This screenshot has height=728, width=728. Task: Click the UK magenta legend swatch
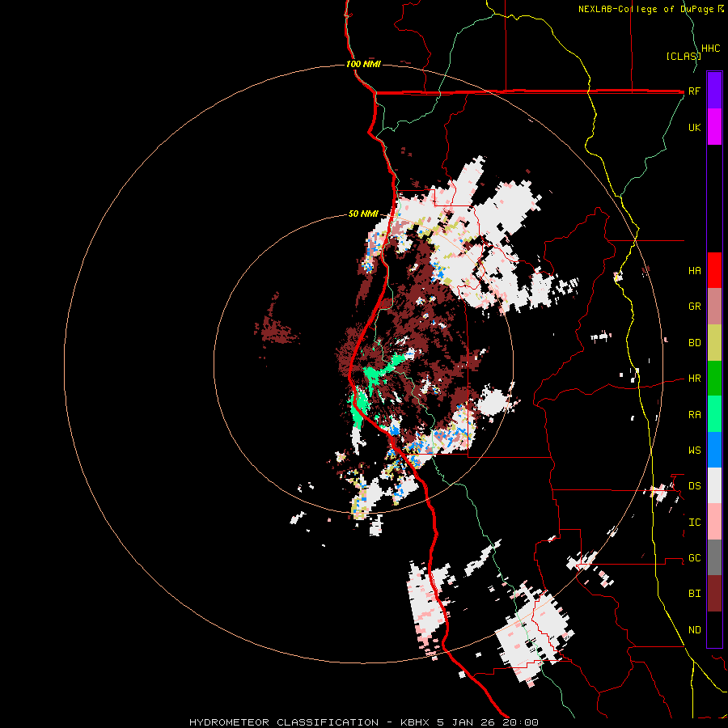click(714, 127)
